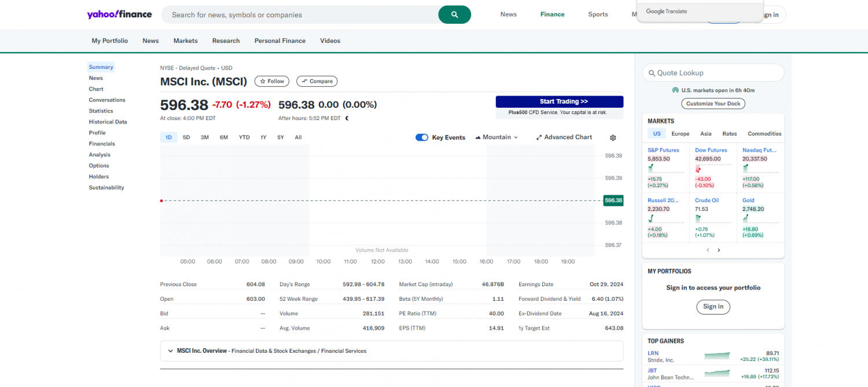Click the 596.38 price marker on chart
Viewport: 868px width, 387px height.
click(x=613, y=200)
